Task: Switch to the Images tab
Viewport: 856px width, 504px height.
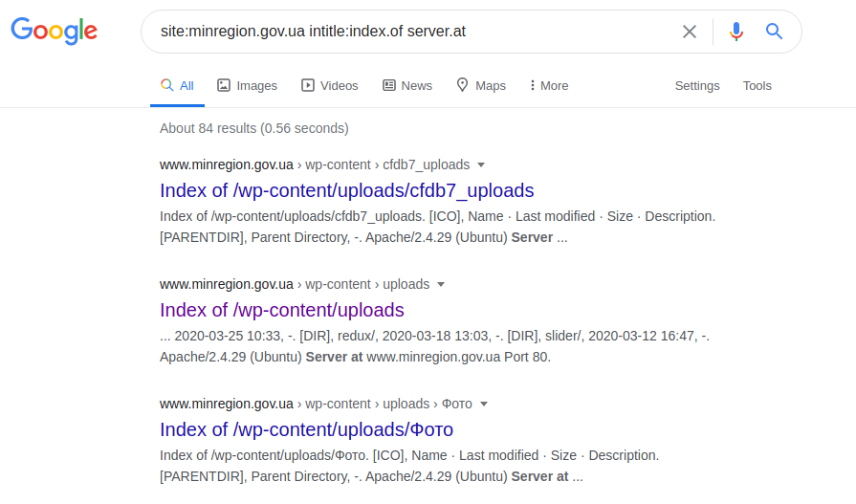Action: tap(248, 86)
